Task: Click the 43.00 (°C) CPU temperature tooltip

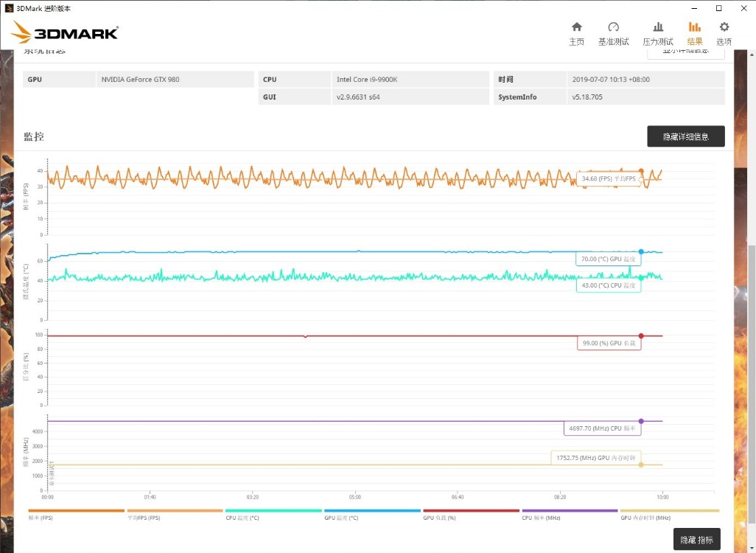Action: (x=608, y=285)
